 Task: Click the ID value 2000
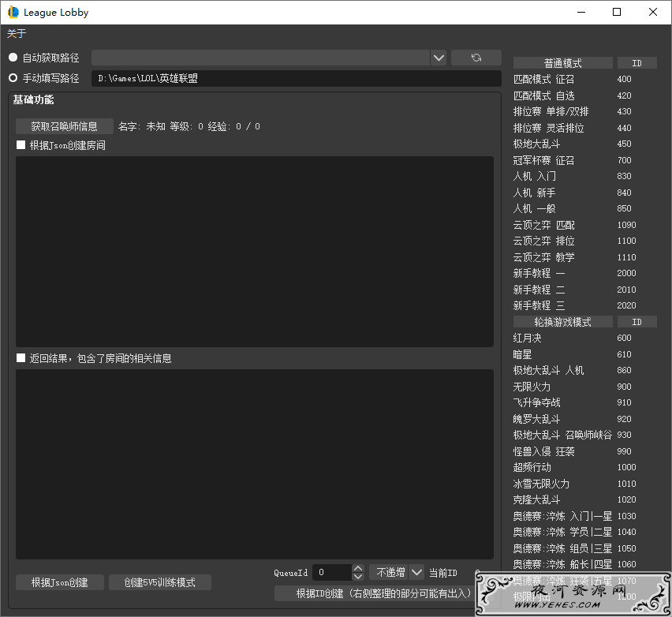point(626,273)
